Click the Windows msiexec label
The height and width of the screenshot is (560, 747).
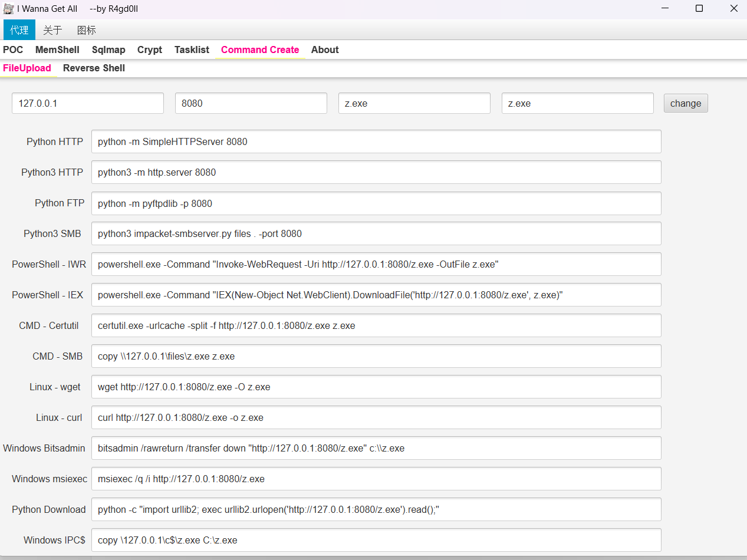(x=50, y=479)
